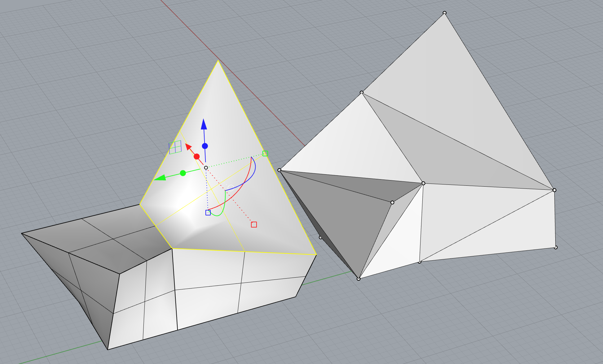Click the green extrude dot on gumball

183,173
